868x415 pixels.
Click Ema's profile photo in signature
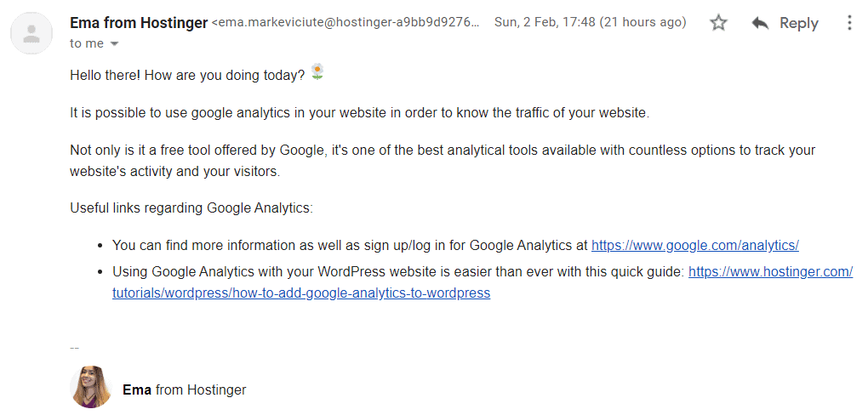click(91, 387)
